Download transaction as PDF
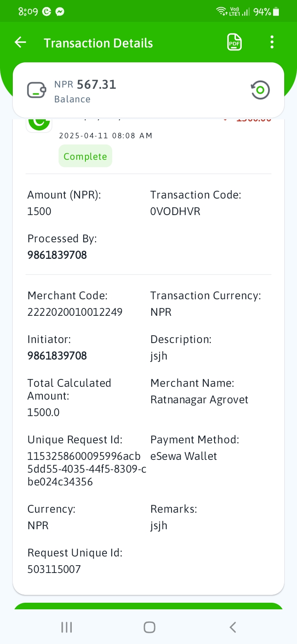The height and width of the screenshot is (644, 297). (234, 42)
